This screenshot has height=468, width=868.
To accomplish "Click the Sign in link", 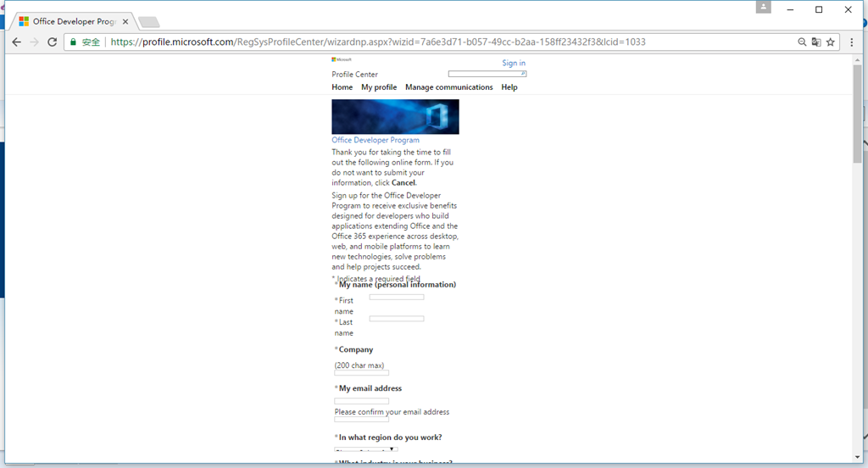I will [514, 63].
